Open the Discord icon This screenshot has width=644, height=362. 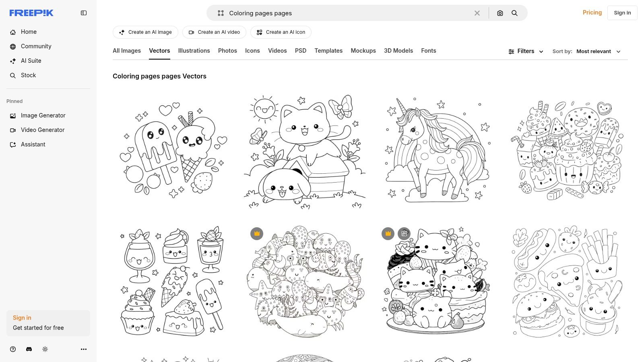[29, 349]
